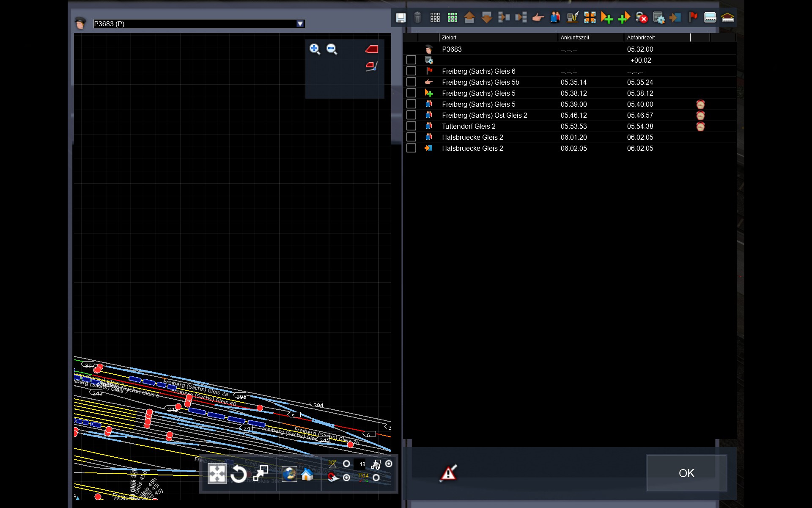Image resolution: width=812 pixels, height=508 pixels.
Task: Move instruction down with orange down arrow
Action: tap(487, 17)
